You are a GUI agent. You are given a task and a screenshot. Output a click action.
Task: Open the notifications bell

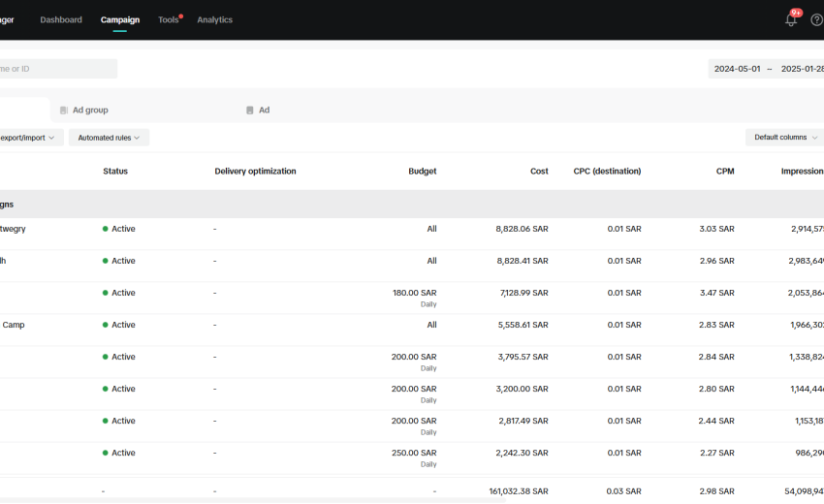(791, 20)
